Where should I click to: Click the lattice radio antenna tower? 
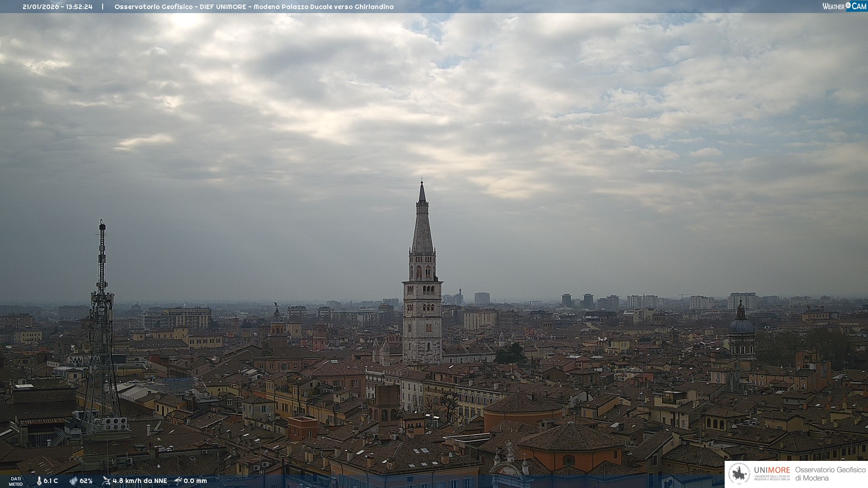click(x=102, y=325)
